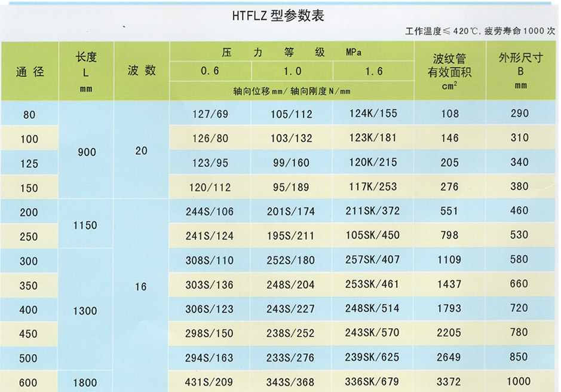This screenshot has height=392, width=561.
Task: Click the 通径 column header
Action: pyautogui.click(x=29, y=72)
